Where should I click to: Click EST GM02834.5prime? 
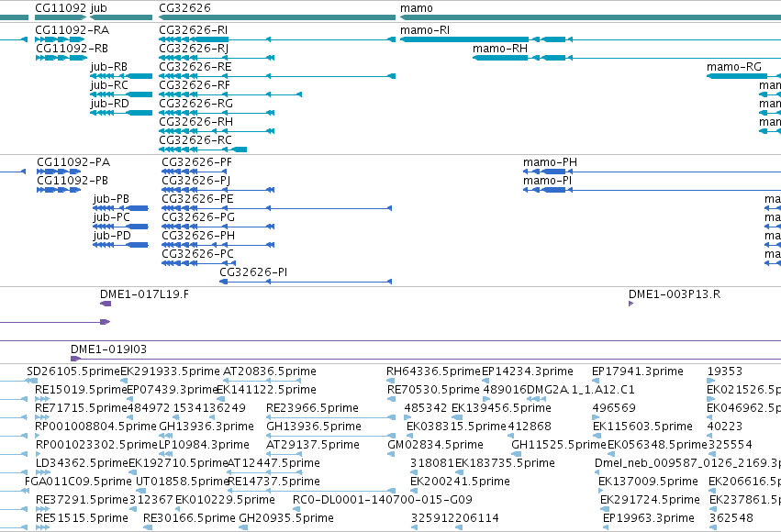coord(435,446)
